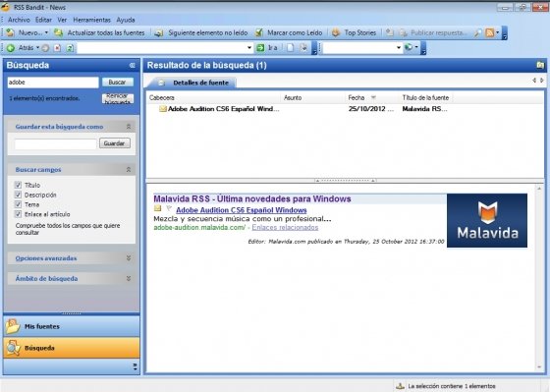Click envelope icon in article preview
Viewport: 550px width, 392px height.
pyautogui.click(x=157, y=209)
